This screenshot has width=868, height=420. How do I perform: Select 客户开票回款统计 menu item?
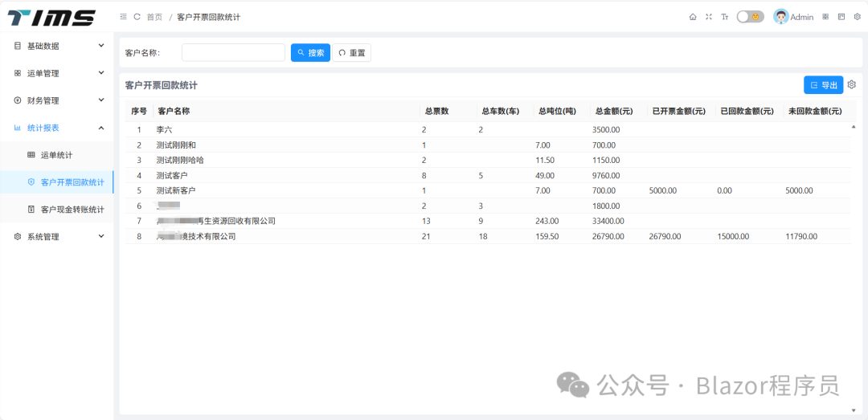56,182
